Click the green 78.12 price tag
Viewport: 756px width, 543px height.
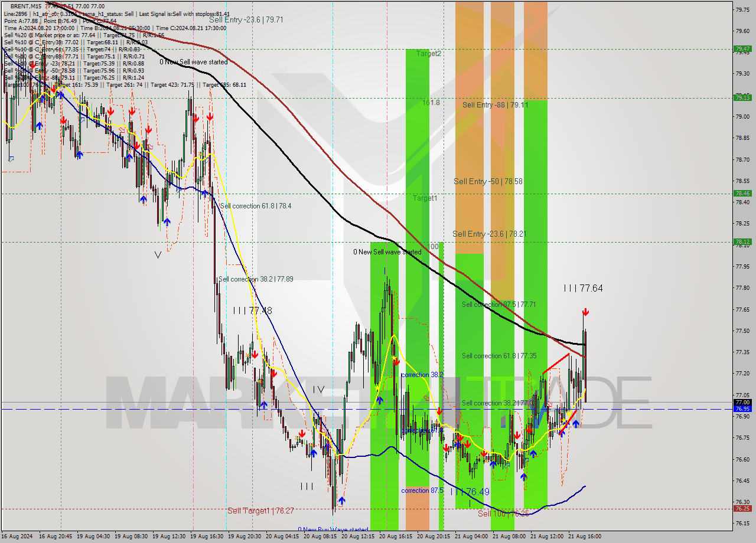pyautogui.click(x=742, y=241)
